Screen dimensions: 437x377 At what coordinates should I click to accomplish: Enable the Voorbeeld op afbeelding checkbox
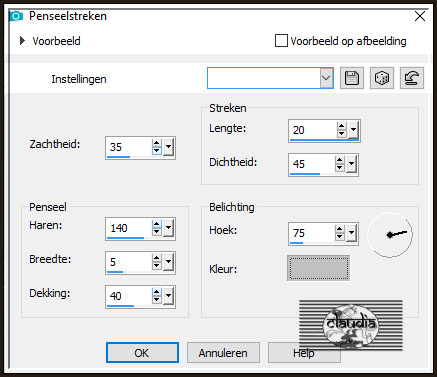coord(281,41)
